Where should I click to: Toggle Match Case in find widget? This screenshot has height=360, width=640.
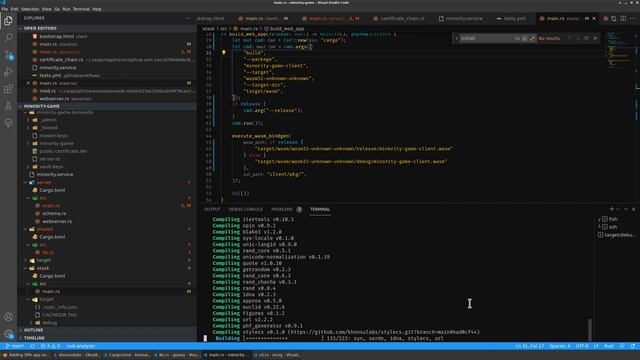point(517,38)
